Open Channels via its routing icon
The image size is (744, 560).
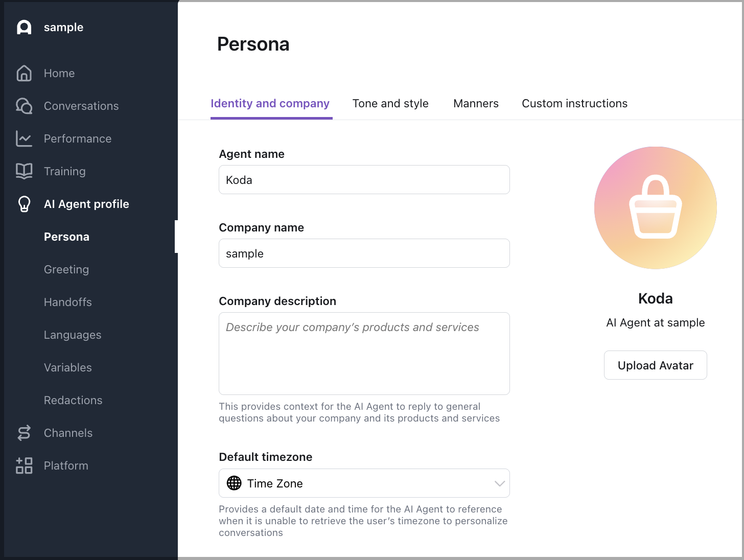click(24, 433)
